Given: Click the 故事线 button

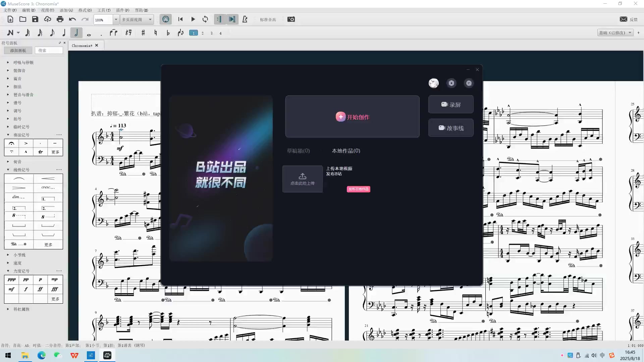Looking at the screenshot, I should [x=451, y=128].
